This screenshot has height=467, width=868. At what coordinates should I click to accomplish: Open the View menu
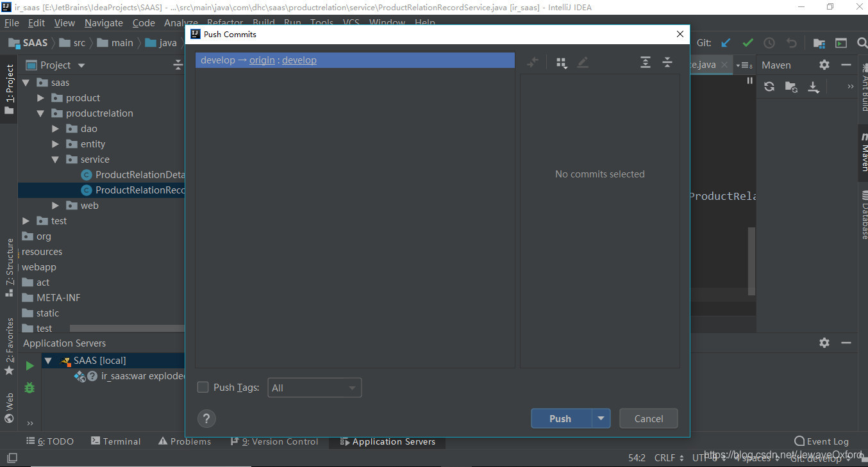click(65, 22)
